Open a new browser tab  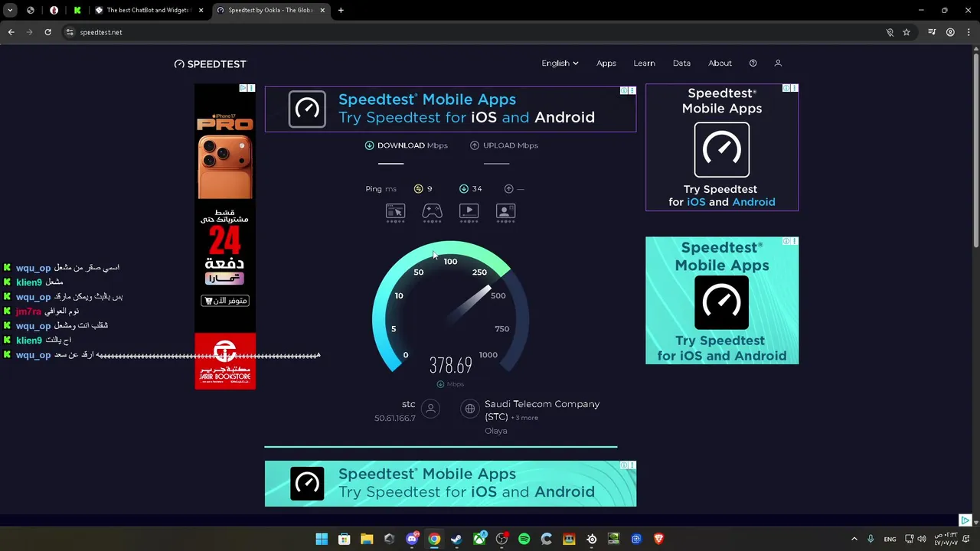click(341, 10)
